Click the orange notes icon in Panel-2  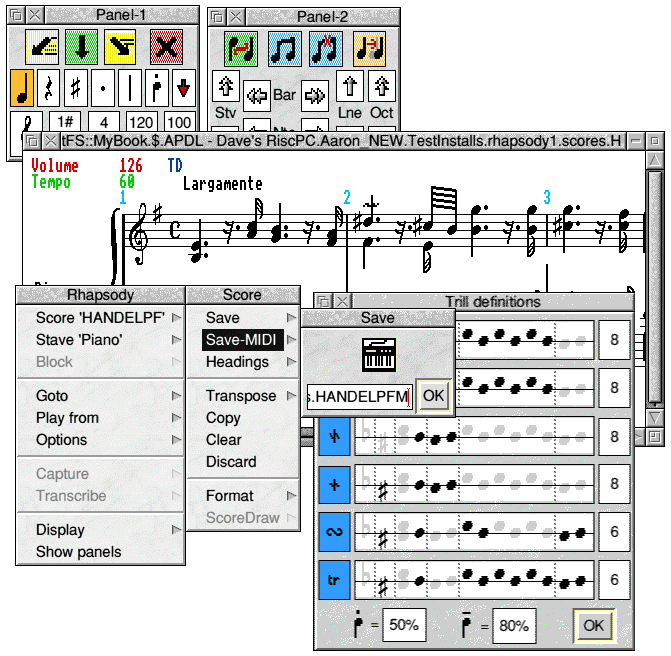(369, 49)
